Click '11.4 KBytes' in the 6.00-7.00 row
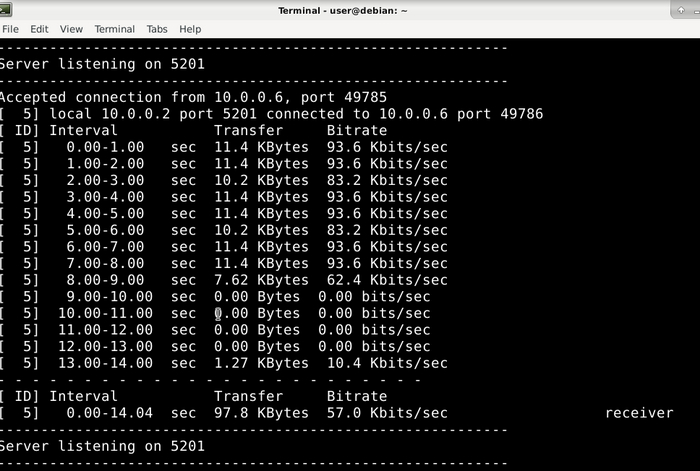 (261, 247)
